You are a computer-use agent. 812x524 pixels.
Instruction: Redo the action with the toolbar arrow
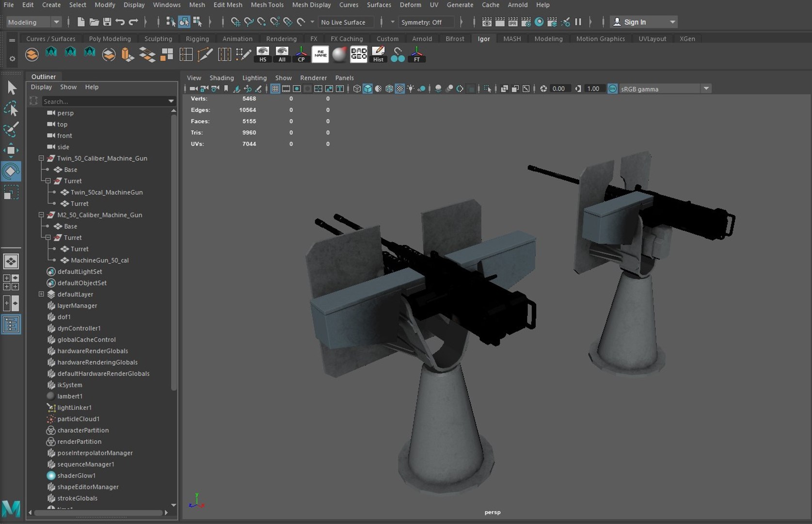[x=133, y=22]
